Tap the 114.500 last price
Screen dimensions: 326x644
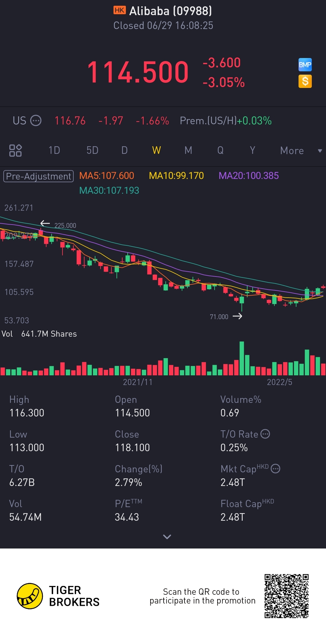click(138, 72)
